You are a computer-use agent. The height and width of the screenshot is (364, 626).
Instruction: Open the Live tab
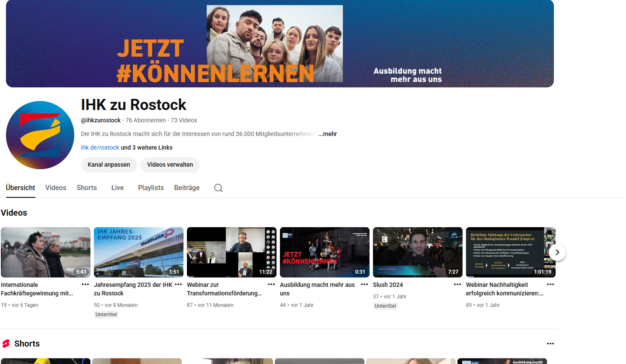117,188
